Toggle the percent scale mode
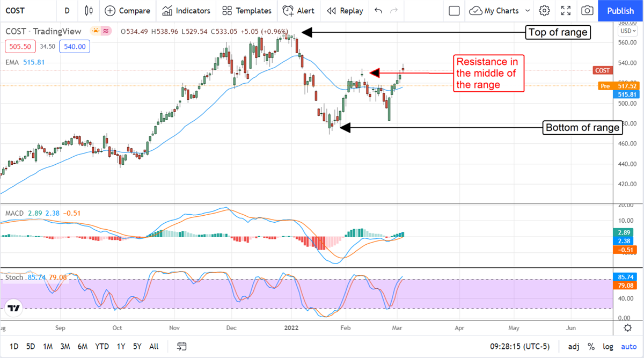The image size is (644, 358). click(x=591, y=346)
